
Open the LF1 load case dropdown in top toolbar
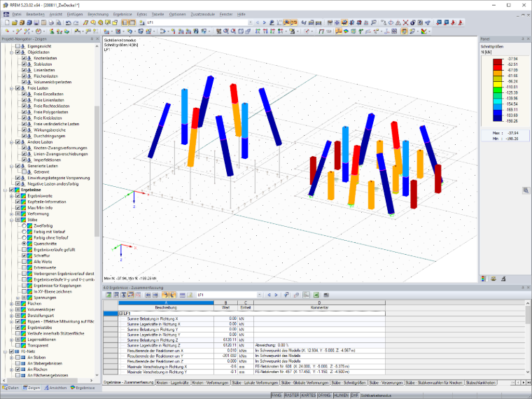pyautogui.click(x=251, y=22)
